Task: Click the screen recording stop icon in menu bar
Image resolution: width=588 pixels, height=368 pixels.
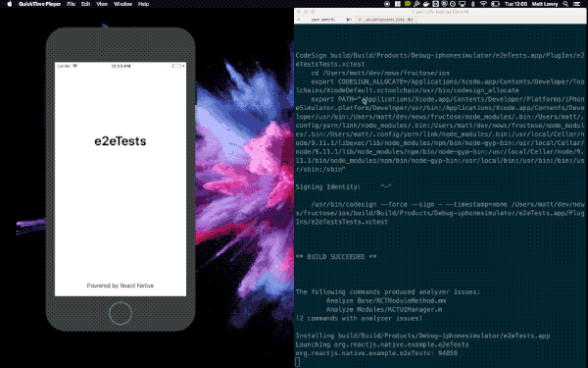Action: pyautogui.click(x=387, y=4)
